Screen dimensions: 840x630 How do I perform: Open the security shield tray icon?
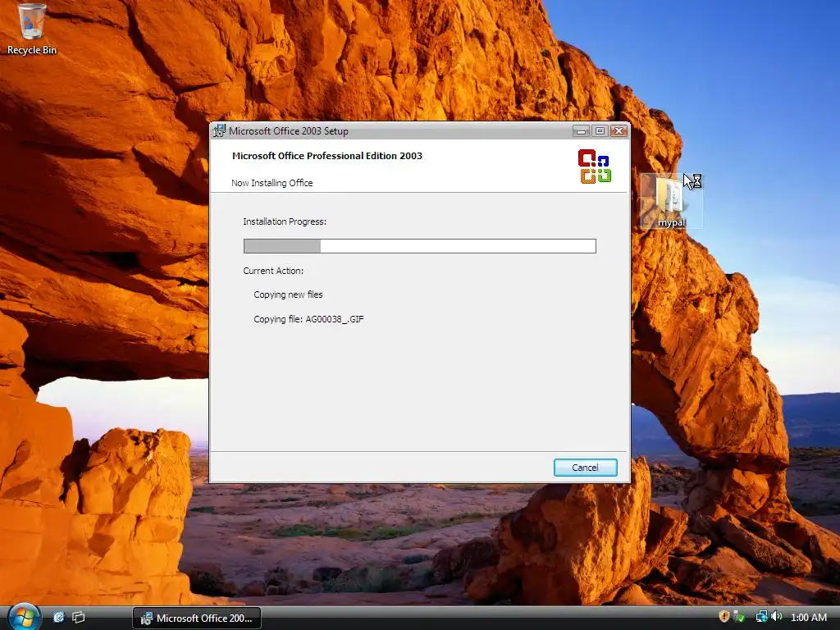pyautogui.click(x=724, y=617)
